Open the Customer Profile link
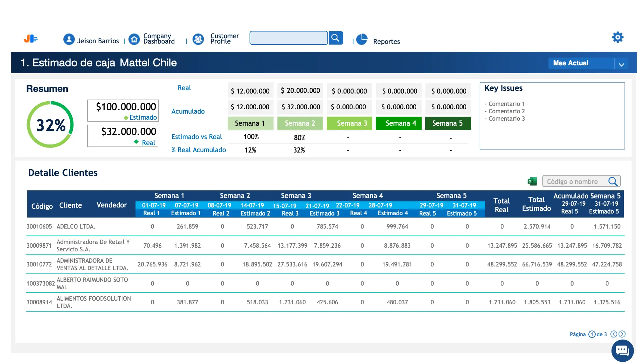This screenshot has height=362, width=644. (224, 39)
